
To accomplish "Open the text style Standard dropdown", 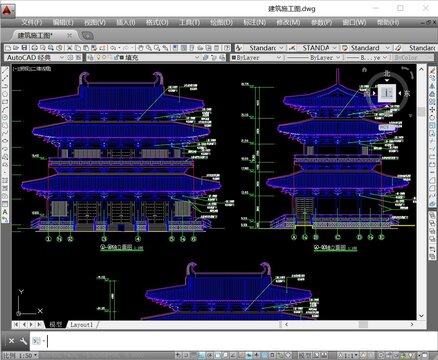I will click(x=281, y=48).
